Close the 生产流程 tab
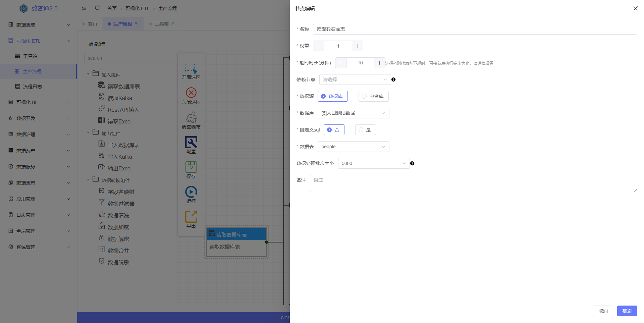This screenshot has height=323, width=644. (x=136, y=23)
